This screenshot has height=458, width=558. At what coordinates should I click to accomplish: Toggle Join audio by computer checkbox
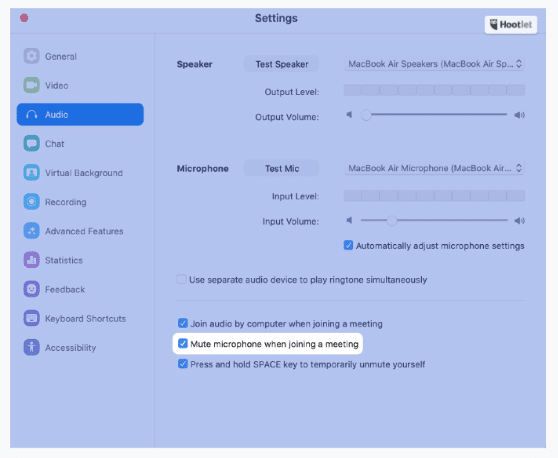point(183,323)
